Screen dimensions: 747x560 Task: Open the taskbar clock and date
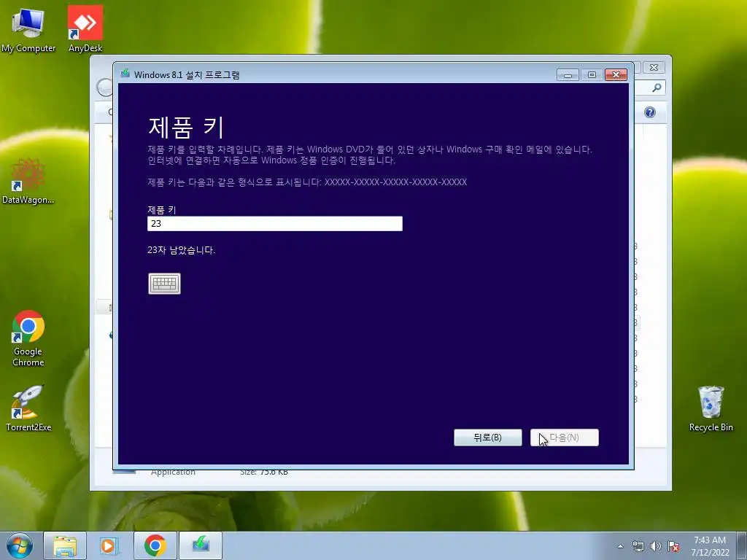pos(710,546)
